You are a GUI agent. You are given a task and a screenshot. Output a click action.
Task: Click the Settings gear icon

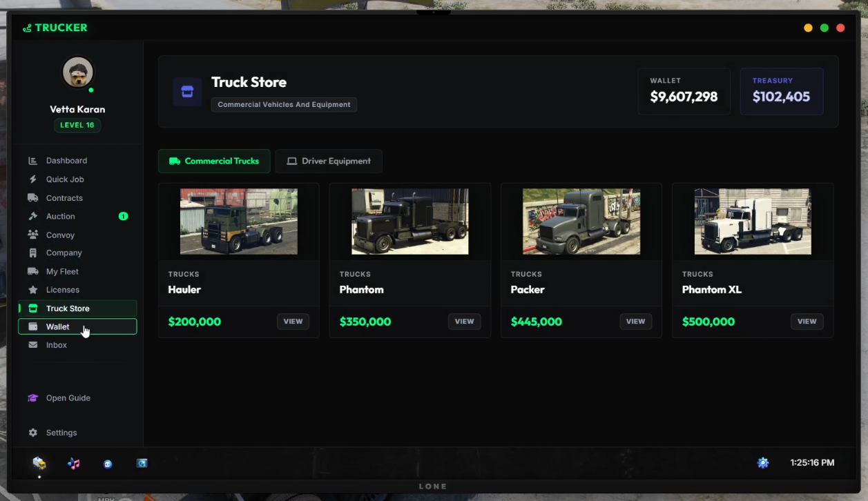click(x=32, y=433)
